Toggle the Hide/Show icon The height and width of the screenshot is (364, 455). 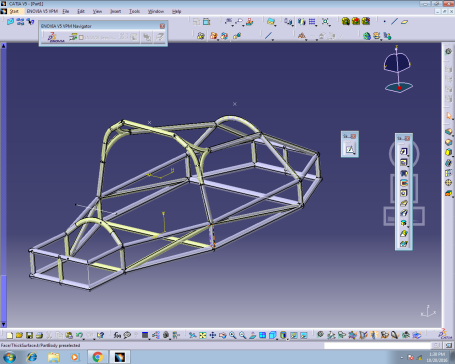click(x=294, y=335)
